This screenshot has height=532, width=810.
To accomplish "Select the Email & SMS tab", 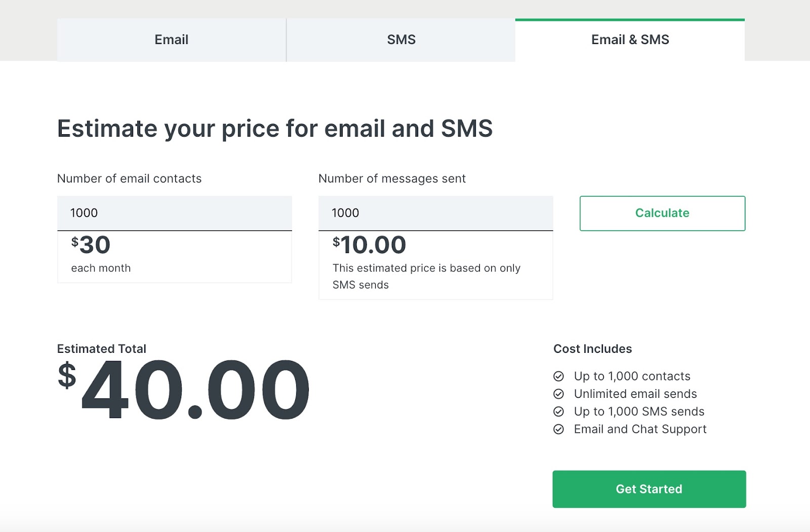I will tap(630, 40).
